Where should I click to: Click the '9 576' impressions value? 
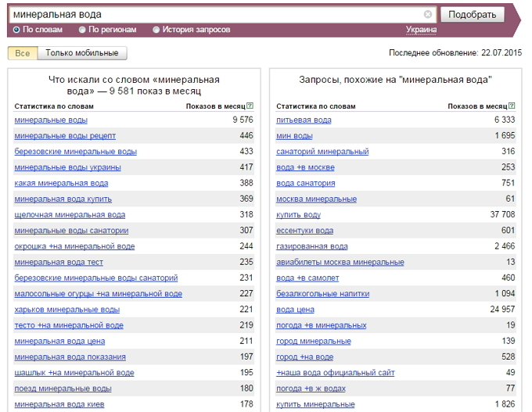click(243, 120)
